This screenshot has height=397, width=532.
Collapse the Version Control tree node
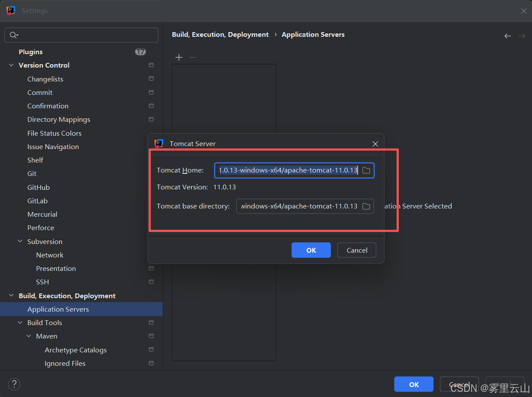click(x=11, y=65)
